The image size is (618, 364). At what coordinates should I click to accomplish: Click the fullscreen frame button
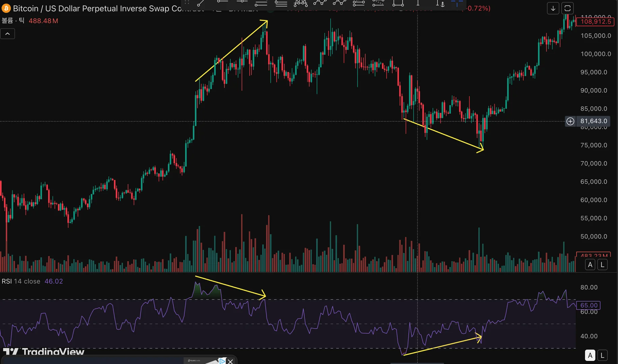point(567,8)
